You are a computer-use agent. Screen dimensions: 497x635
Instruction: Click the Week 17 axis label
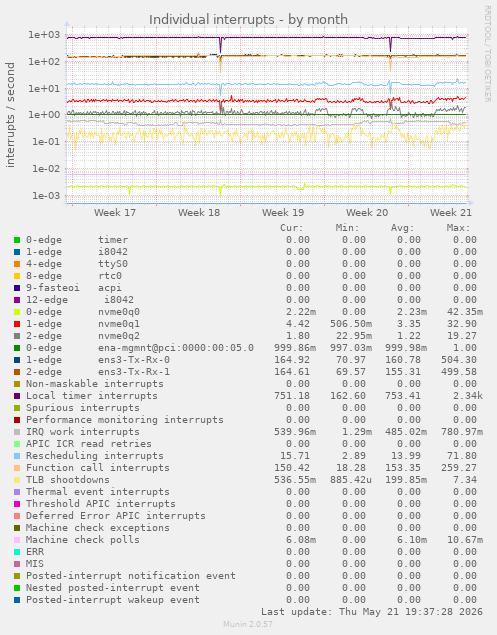[115, 213]
